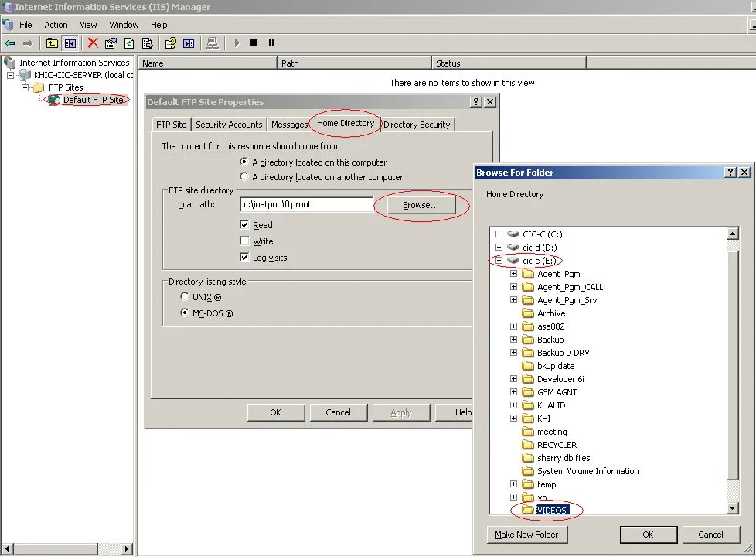Click the Connect to computer toolbar icon

[212, 43]
